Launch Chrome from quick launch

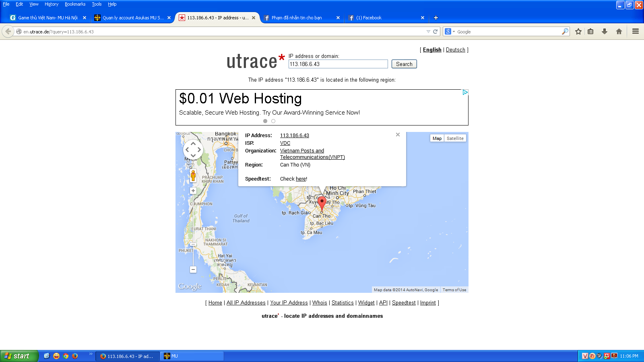pyautogui.click(x=66, y=356)
